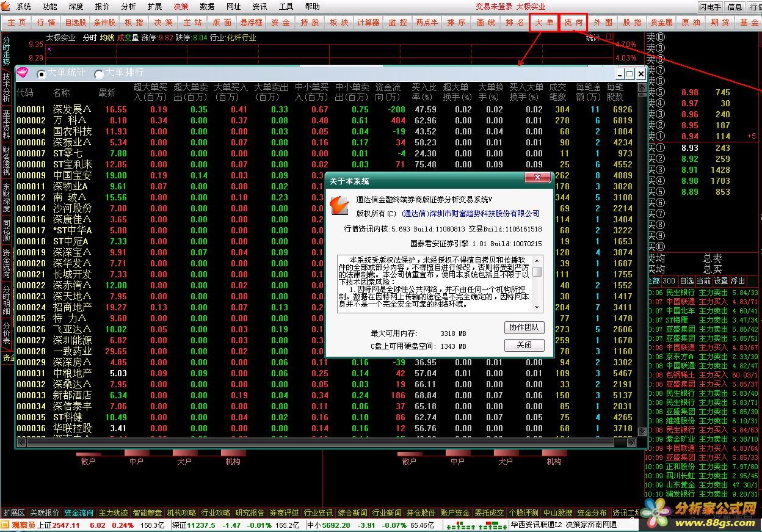Click the 主页 toolbar button
Viewport: 762px width, 532px height.
[17, 22]
